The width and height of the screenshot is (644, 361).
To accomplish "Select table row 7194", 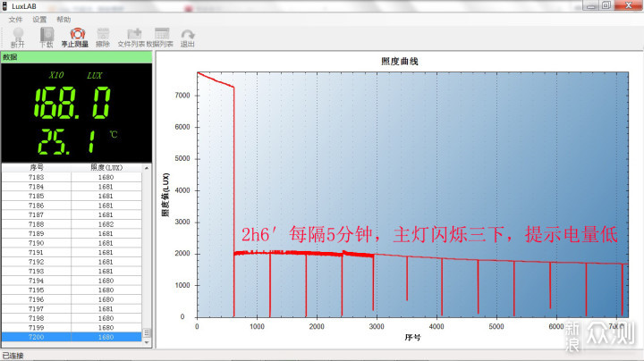I will tap(72, 281).
